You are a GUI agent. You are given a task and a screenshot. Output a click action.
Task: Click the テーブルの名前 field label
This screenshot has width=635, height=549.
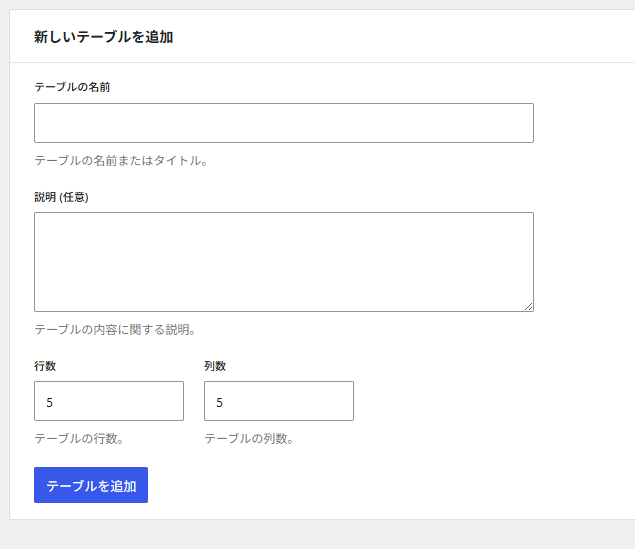tap(72, 87)
